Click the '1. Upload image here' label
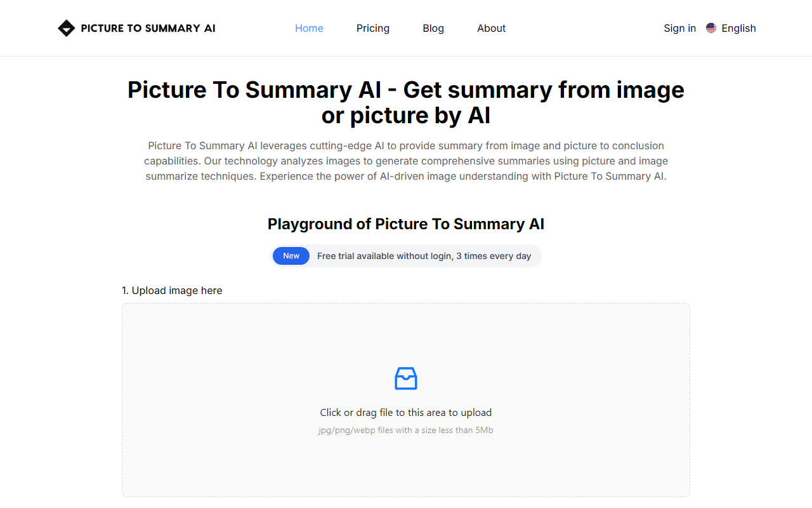 tap(172, 290)
